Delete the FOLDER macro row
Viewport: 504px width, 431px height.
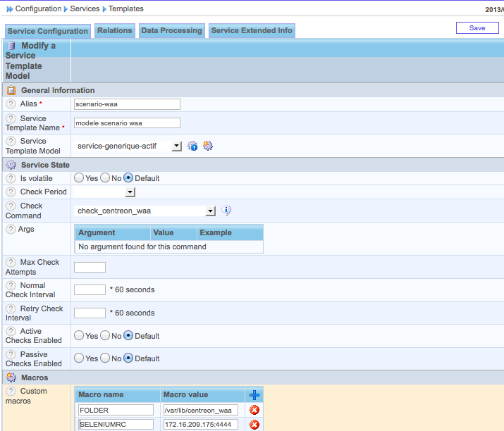click(x=254, y=410)
